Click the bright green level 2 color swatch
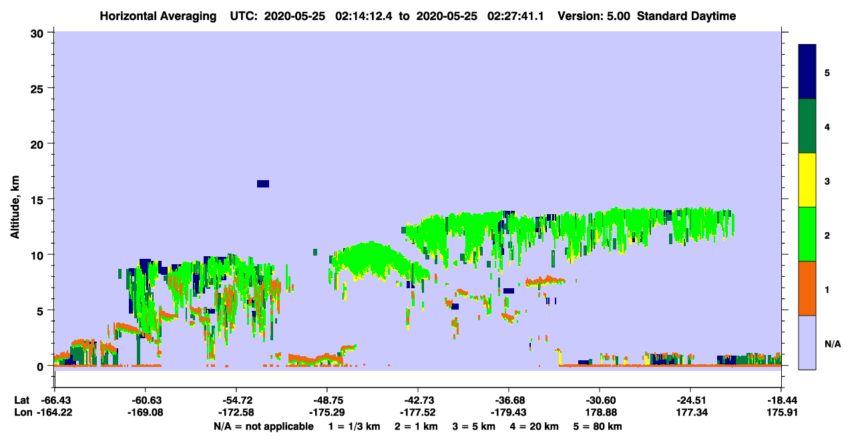 pos(807,234)
